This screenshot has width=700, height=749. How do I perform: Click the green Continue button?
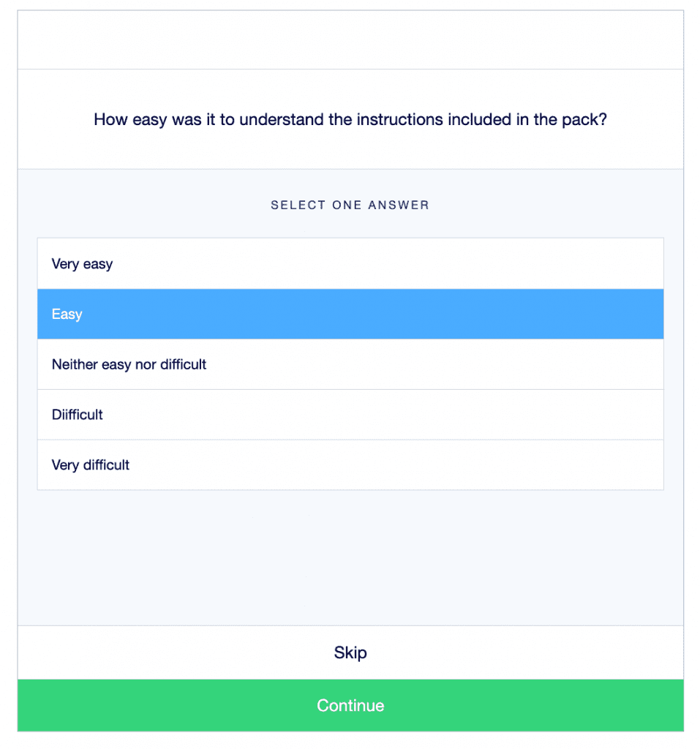tap(350, 706)
